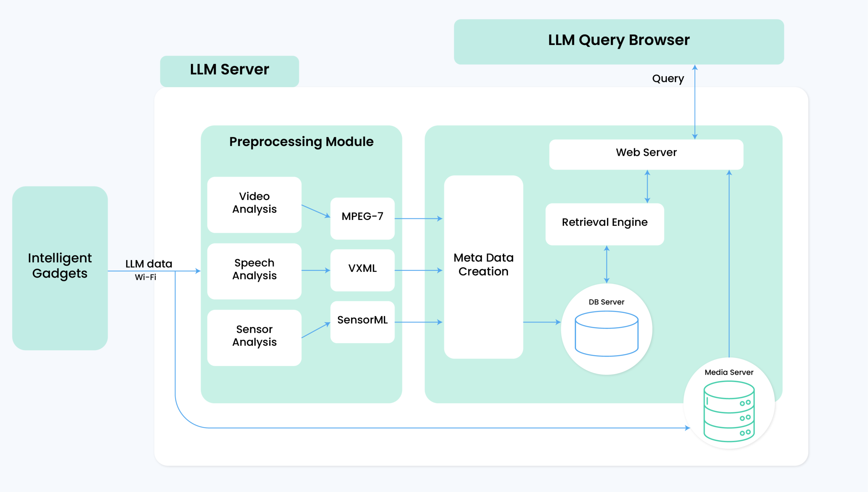
Task: Select the LLM Query Browser box
Action: 619,42
